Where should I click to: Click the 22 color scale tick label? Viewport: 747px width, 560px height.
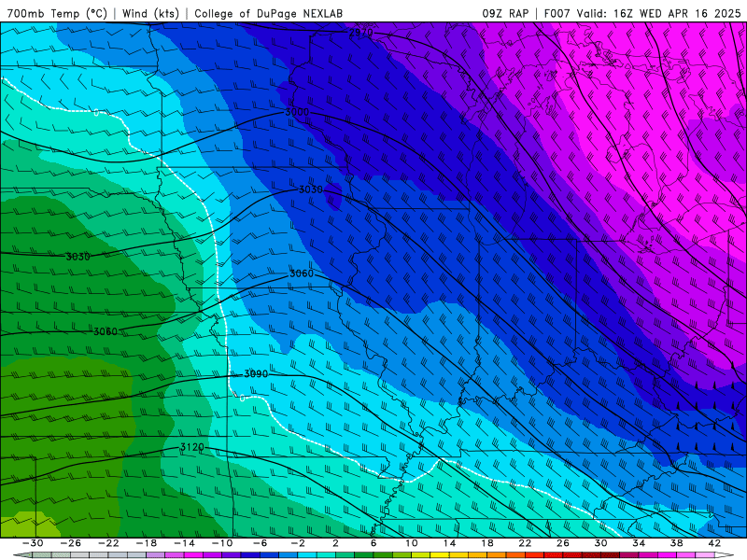(525, 543)
